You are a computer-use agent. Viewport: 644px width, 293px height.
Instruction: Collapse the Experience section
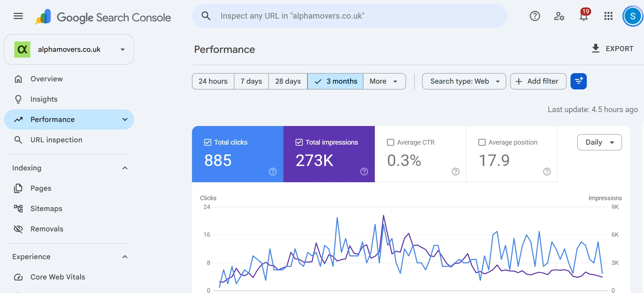125,257
